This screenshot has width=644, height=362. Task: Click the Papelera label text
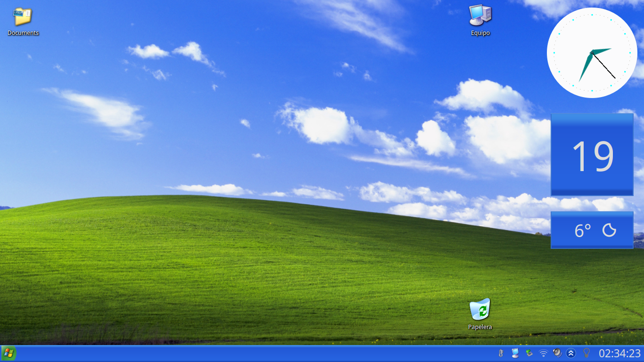[x=480, y=327]
